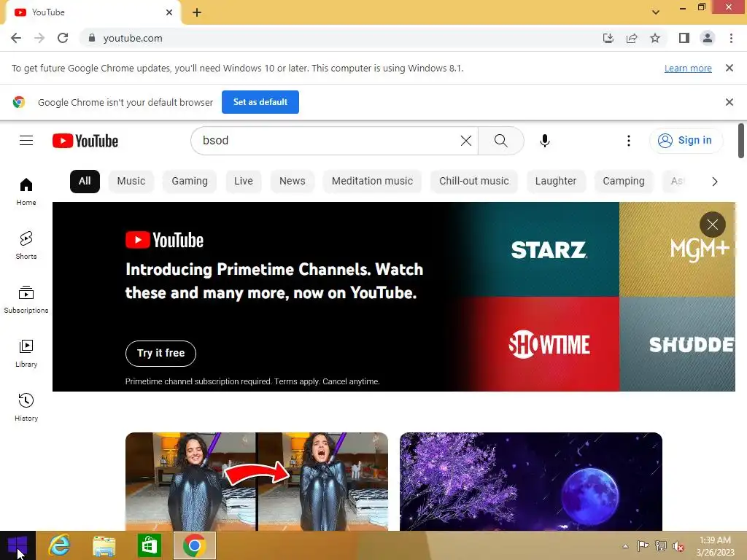Open YouTube settings three-dot menu
The image size is (747, 560).
coord(629,141)
